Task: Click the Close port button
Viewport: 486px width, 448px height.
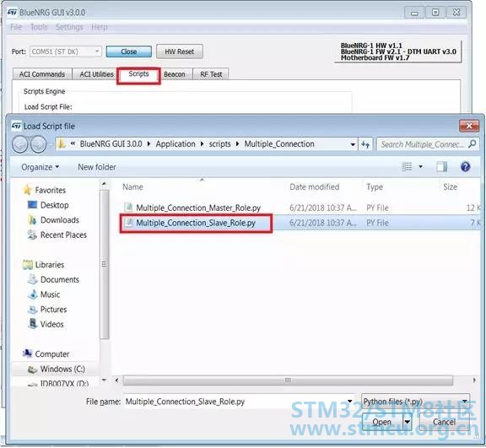Action: 129,51
